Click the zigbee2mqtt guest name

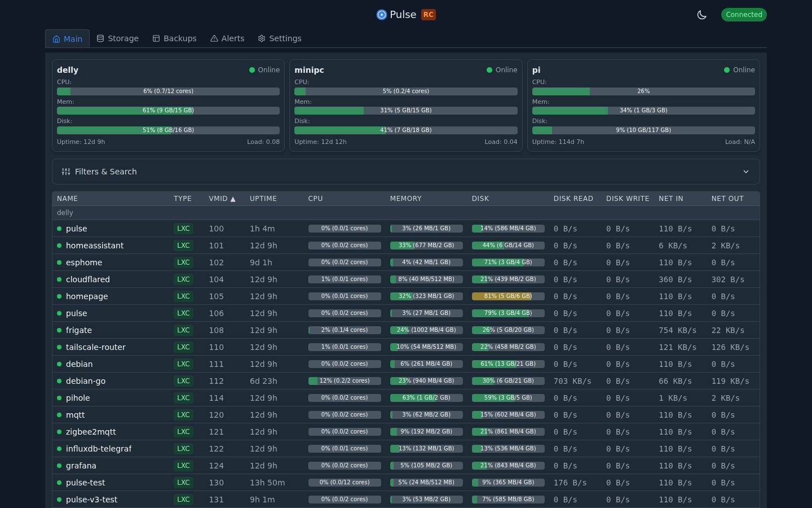(x=91, y=432)
